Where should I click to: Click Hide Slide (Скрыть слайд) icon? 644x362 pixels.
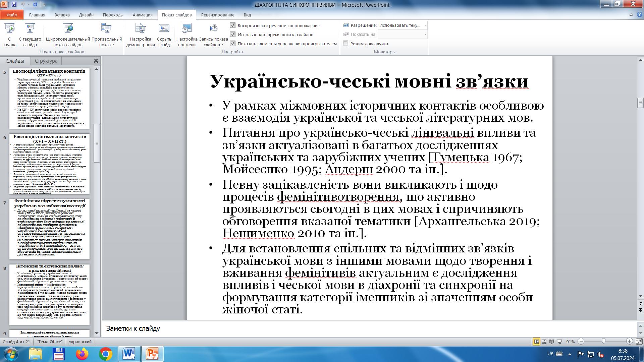(x=164, y=29)
